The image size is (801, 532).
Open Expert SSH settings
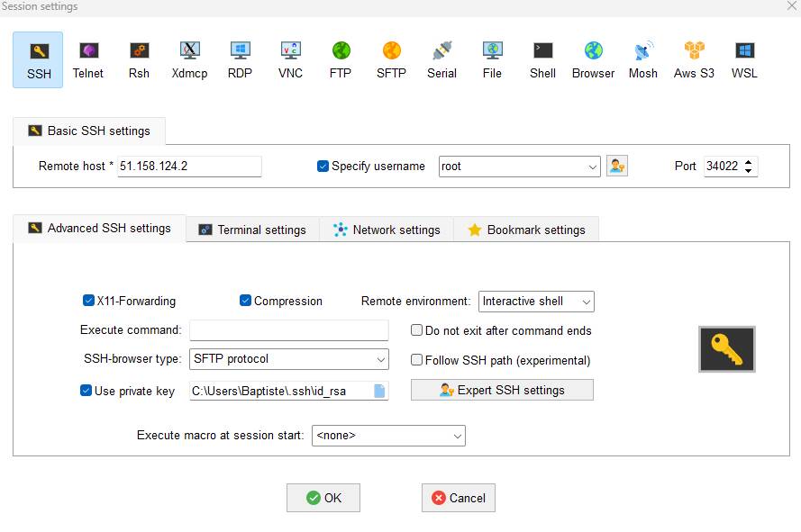pos(502,390)
